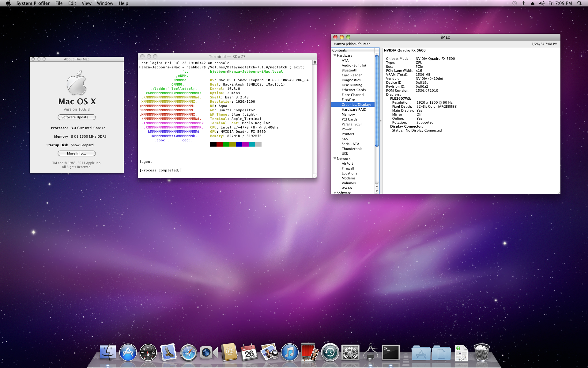This screenshot has height=368, width=588.
Task: Open Documents folder stack in Dock
Action: 441,353
